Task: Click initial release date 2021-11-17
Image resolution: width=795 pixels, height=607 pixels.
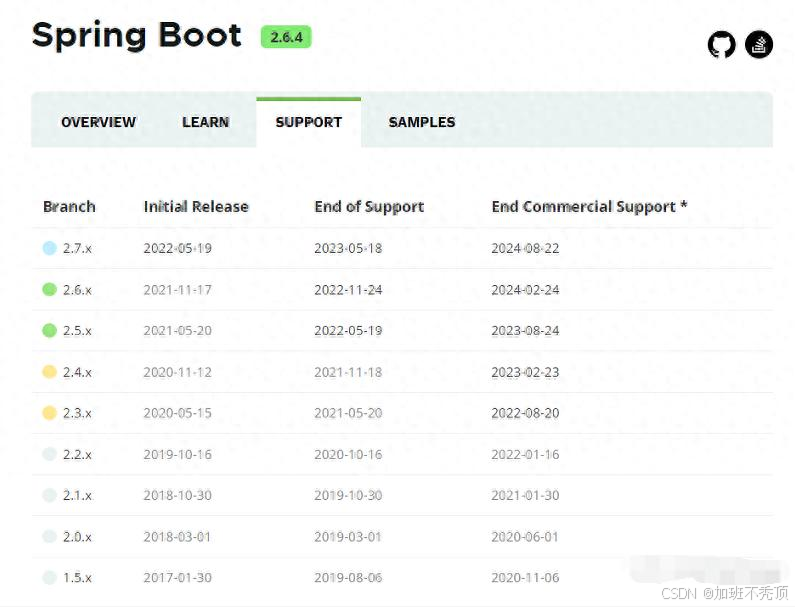Action: [x=177, y=290]
